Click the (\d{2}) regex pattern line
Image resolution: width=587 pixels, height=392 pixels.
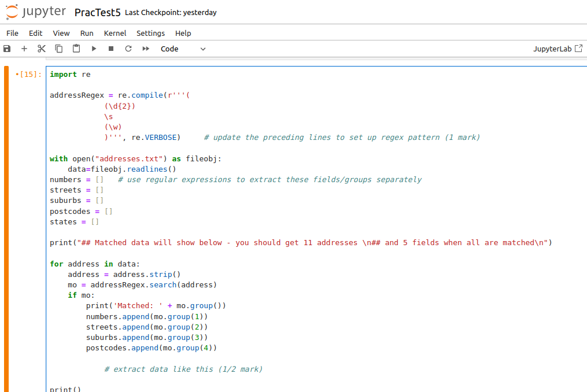(120, 106)
